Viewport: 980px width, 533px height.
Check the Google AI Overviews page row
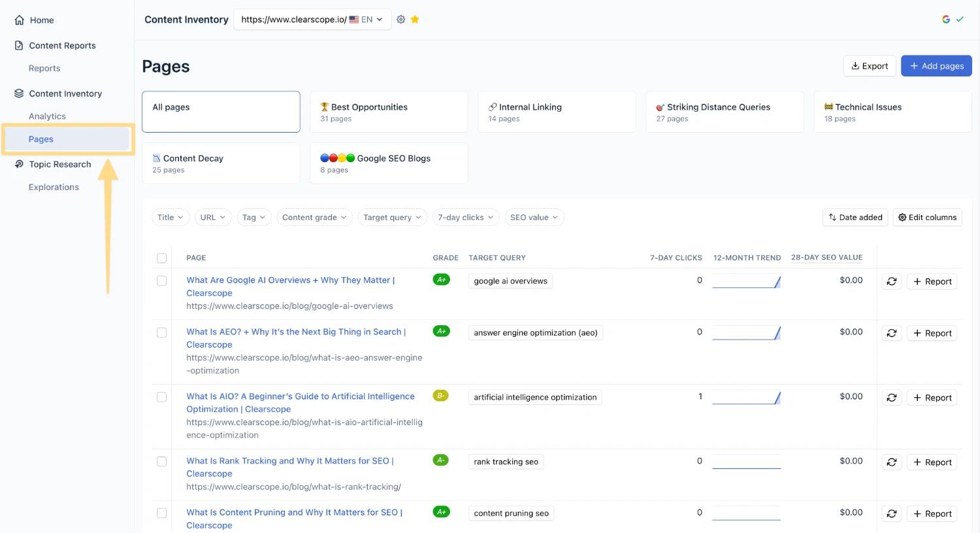tap(161, 281)
